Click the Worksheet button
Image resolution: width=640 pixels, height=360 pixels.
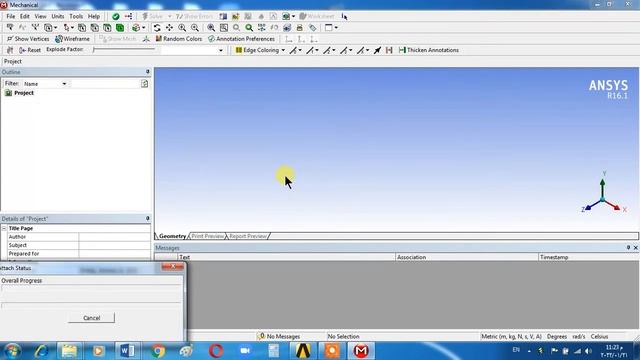click(317, 16)
